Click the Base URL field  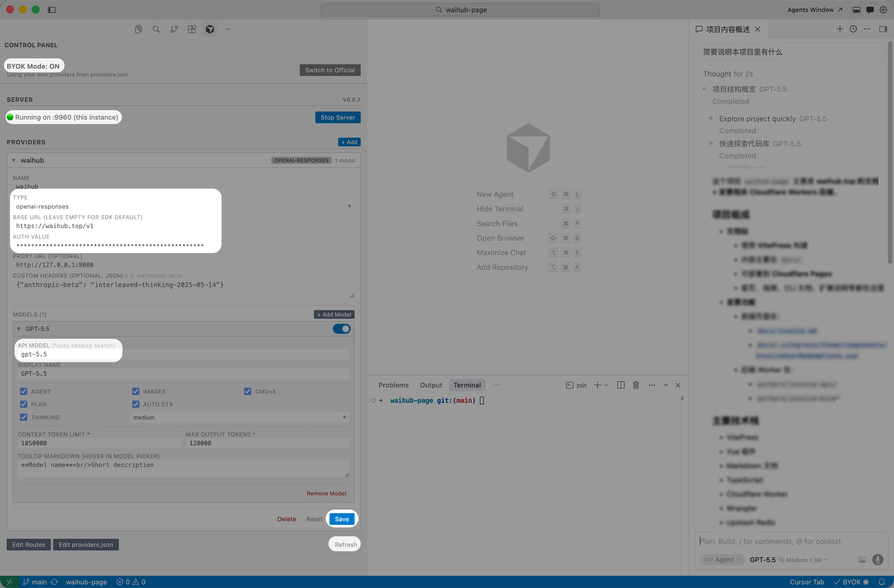[183, 226]
